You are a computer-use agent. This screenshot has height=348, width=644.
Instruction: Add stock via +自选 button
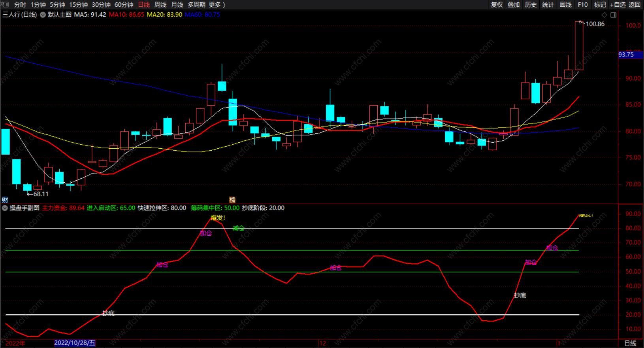(x=618, y=5)
